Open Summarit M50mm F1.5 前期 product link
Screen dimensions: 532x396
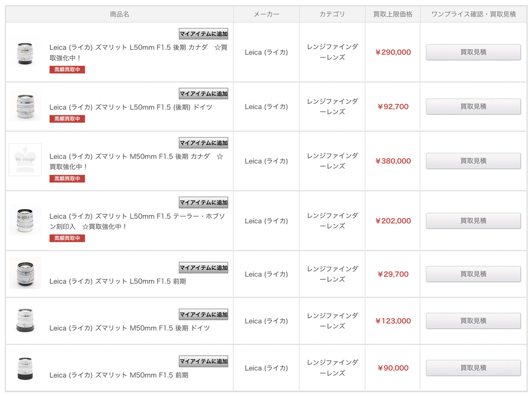click(x=119, y=375)
